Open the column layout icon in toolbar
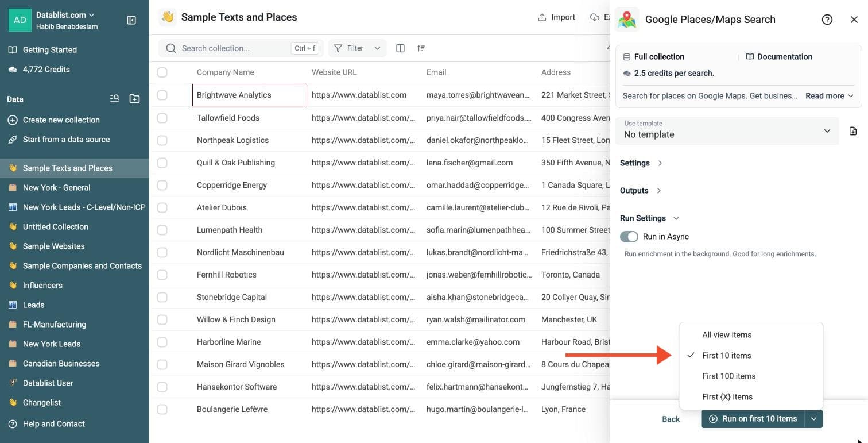The image size is (868, 443). (401, 48)
